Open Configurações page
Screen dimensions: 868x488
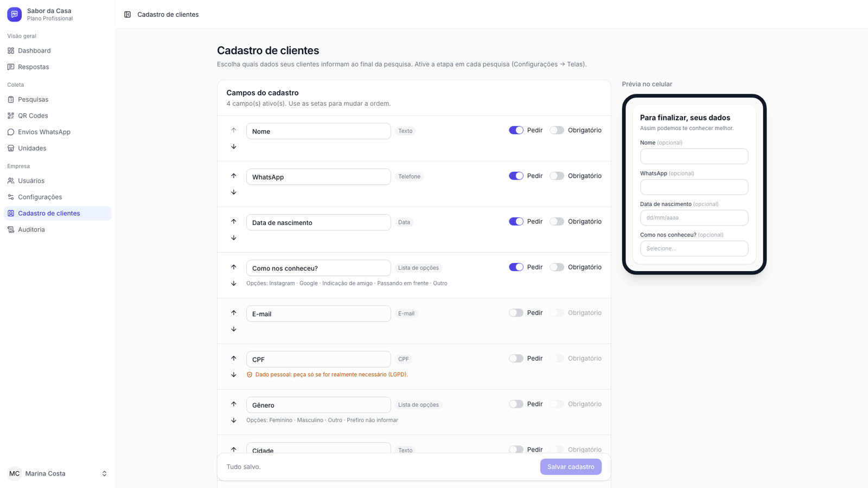coord(58,197)
